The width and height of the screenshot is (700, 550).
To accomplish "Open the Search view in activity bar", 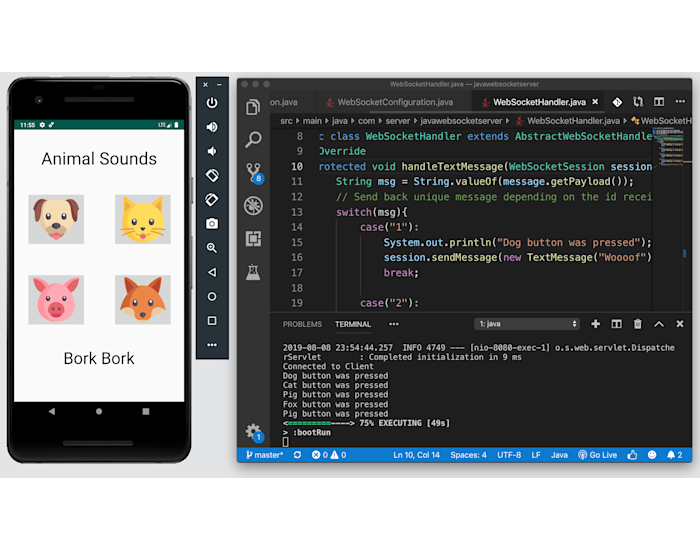I will click(253, 139).
